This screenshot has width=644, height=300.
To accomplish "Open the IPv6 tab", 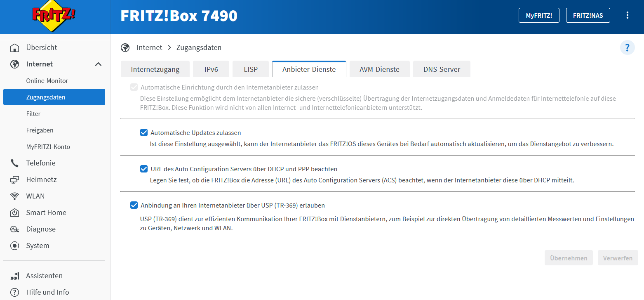I will coord(211,69).
